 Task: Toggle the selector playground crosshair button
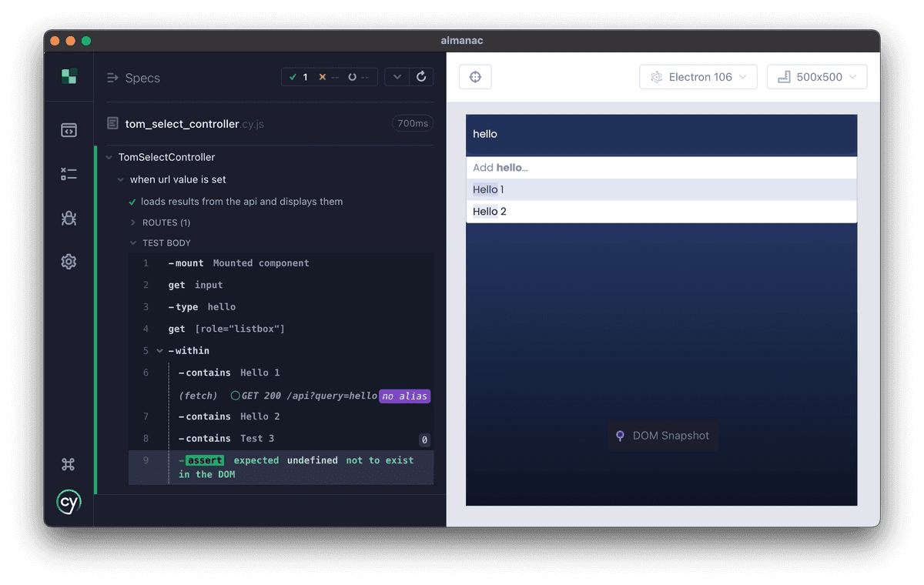(475, 77)
